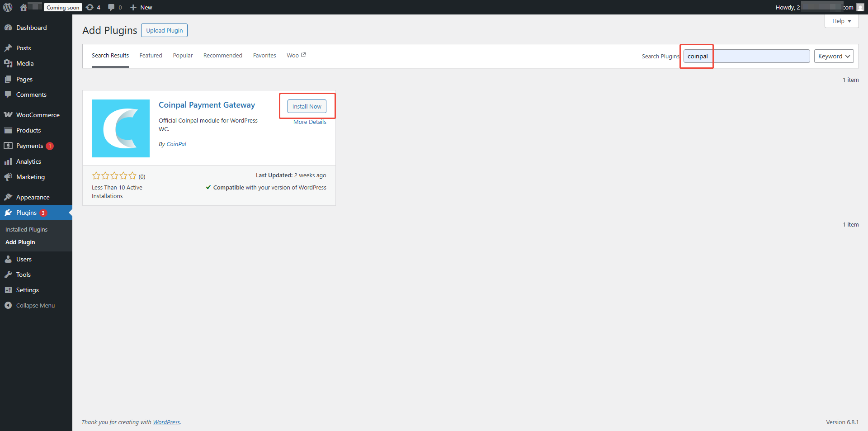Open the Keyword search type dropdown
868x431 pixels.
(x=834, y=56)
